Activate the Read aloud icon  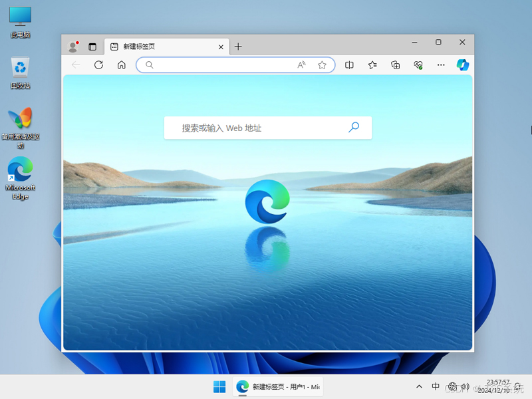click(x=301, y=65)
